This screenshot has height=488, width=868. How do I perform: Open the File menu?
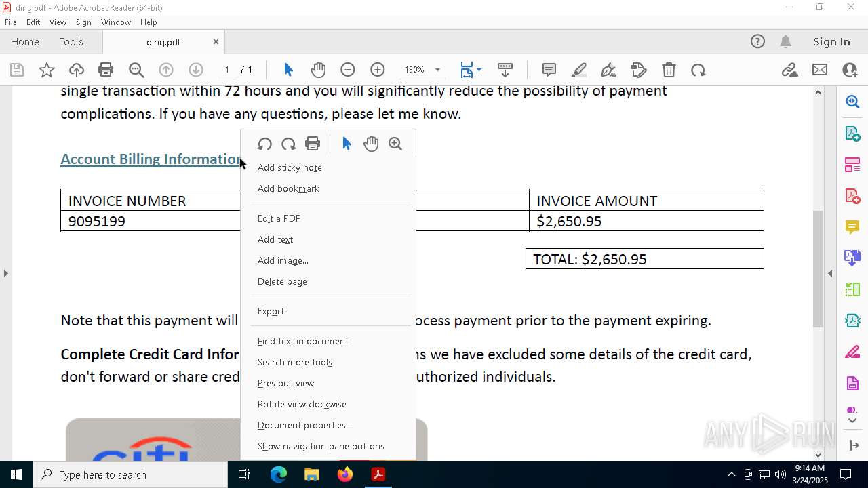[x=11, y=22]
